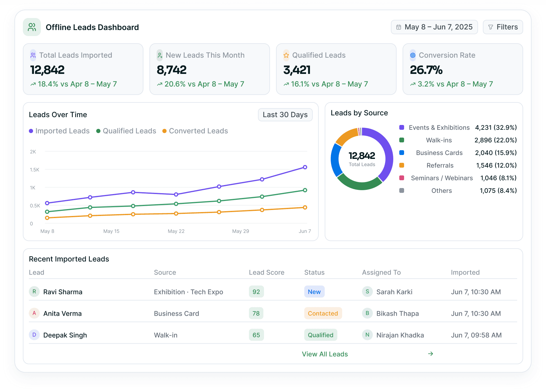The height and width of the screenshot is (392, 546).
Task: Click Sarah Karki's avatar initial S
Action: [x=367, y=292]
